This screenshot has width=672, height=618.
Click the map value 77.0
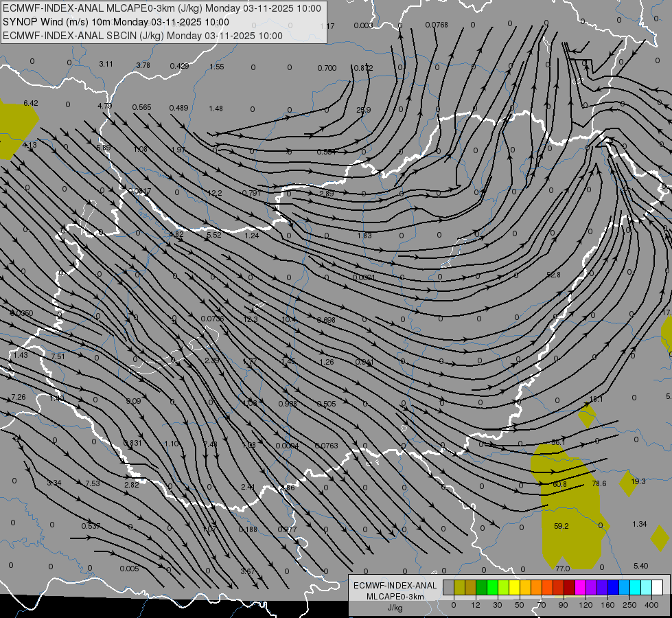click(562, 569)
